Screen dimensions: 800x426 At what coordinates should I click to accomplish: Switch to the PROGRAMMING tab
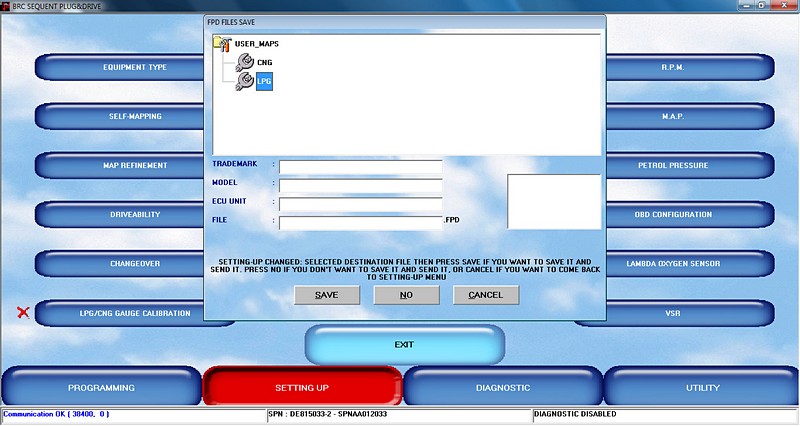[x=102, y=387]
